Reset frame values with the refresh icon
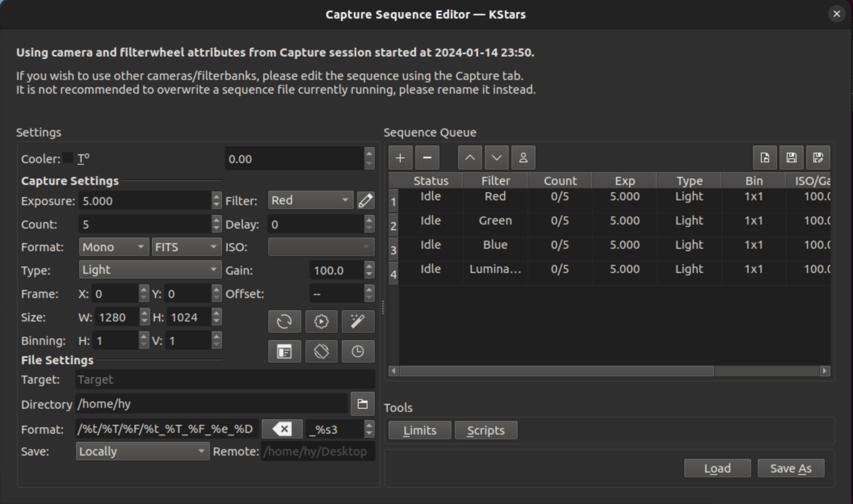Image resolution: width=853 pixels, height=504 pixels. pos(284,321)
